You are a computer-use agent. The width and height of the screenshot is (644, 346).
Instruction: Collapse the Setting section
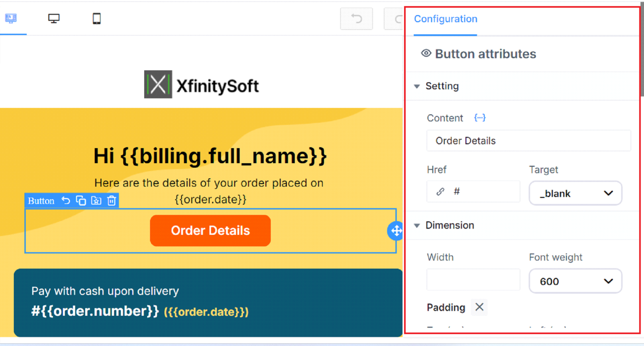[416, 86]
